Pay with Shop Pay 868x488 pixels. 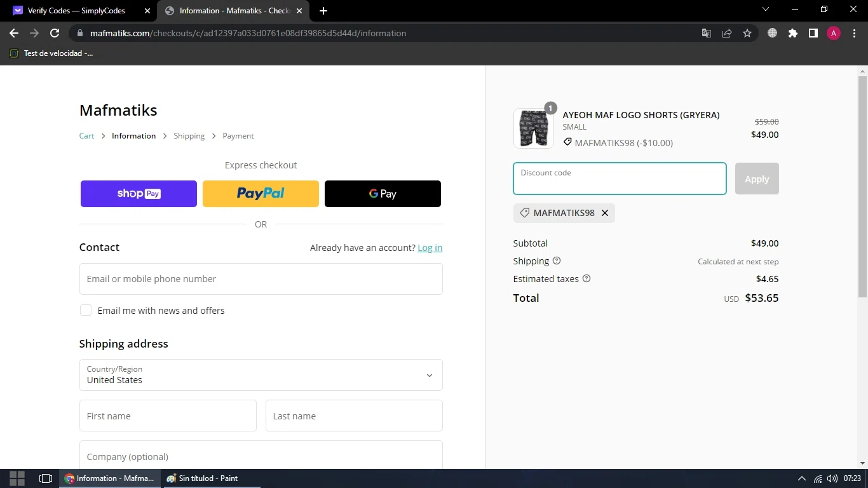(x=139, y=194)
